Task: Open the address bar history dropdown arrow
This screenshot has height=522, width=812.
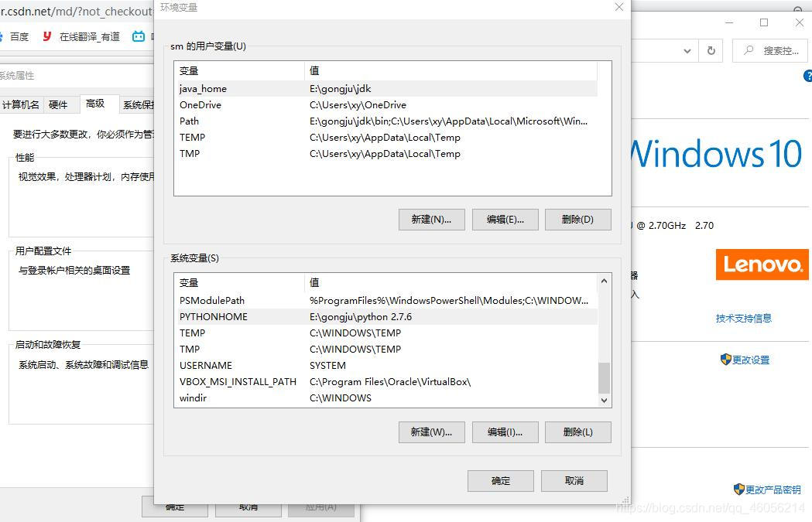Action: point(686,50)
